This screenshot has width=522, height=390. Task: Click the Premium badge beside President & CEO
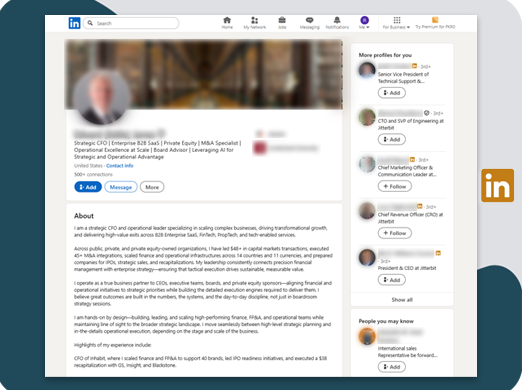click(x=438, y=253)
